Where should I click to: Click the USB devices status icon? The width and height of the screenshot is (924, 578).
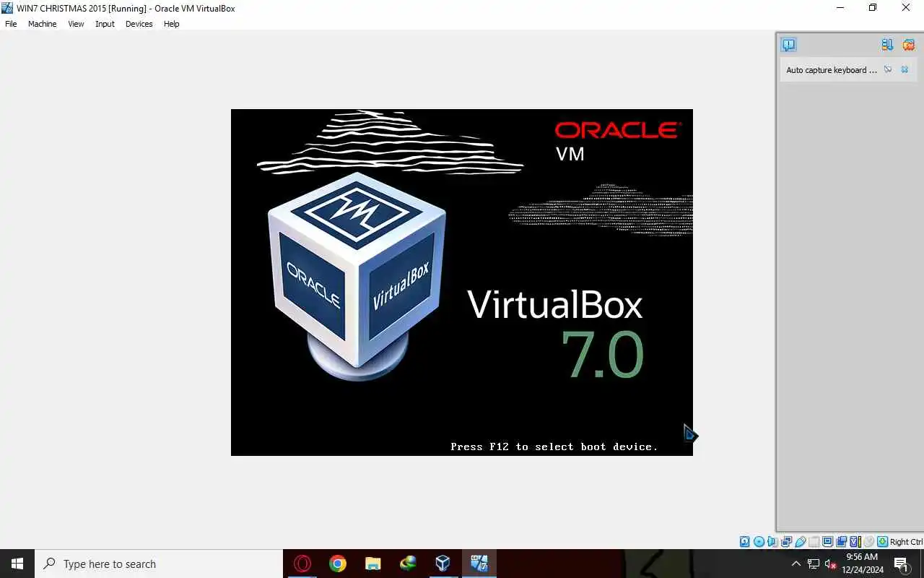point(800,542)
